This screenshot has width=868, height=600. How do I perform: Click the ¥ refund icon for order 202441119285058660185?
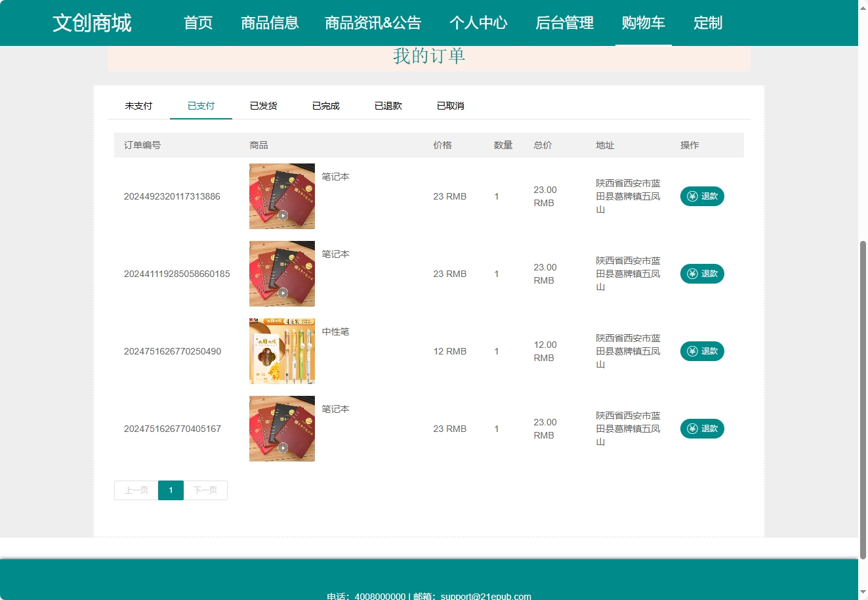(x=692, y=274)
